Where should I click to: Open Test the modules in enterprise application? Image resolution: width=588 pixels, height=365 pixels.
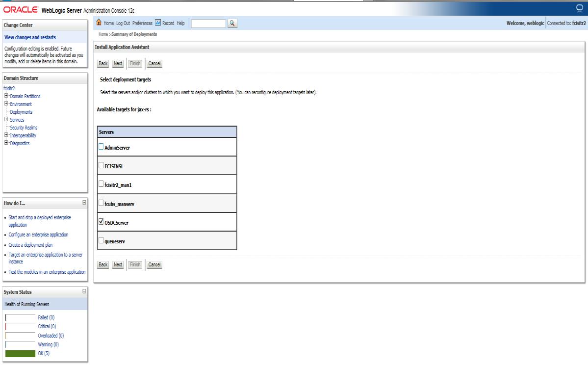[47, 272]
